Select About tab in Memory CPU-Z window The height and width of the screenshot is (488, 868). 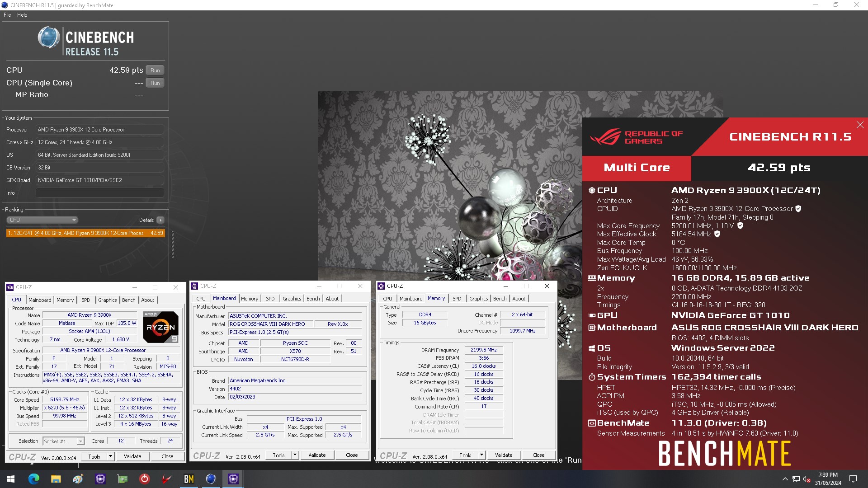pyautogui.click(x=519, y=299)
